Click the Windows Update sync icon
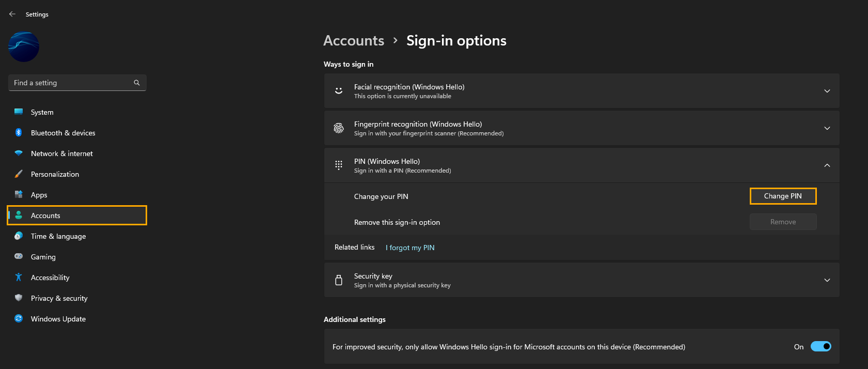 pyautogui.click(x=19, y=318)
